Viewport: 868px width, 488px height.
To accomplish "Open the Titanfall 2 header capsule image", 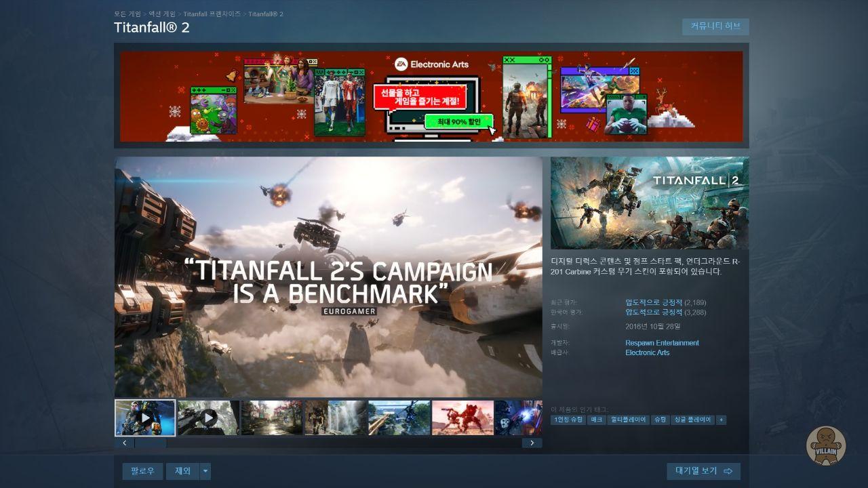I will tap(650, 203).
